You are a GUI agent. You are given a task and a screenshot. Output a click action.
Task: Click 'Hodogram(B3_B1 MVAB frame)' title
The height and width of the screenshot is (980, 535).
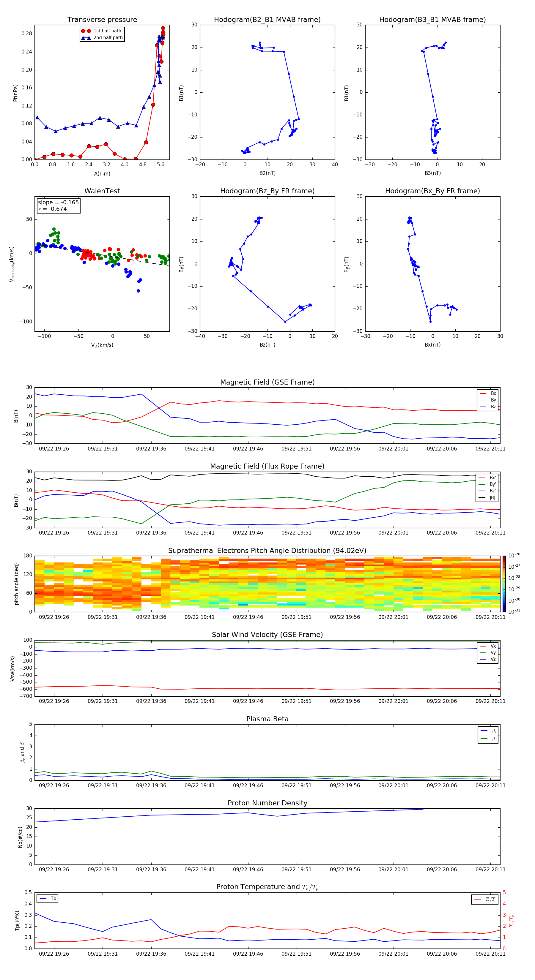432,20
